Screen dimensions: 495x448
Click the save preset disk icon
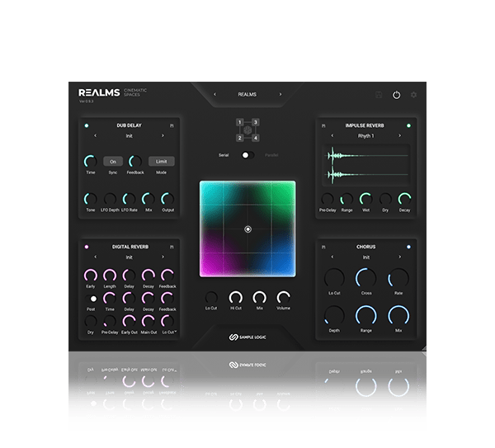(379, 95)
